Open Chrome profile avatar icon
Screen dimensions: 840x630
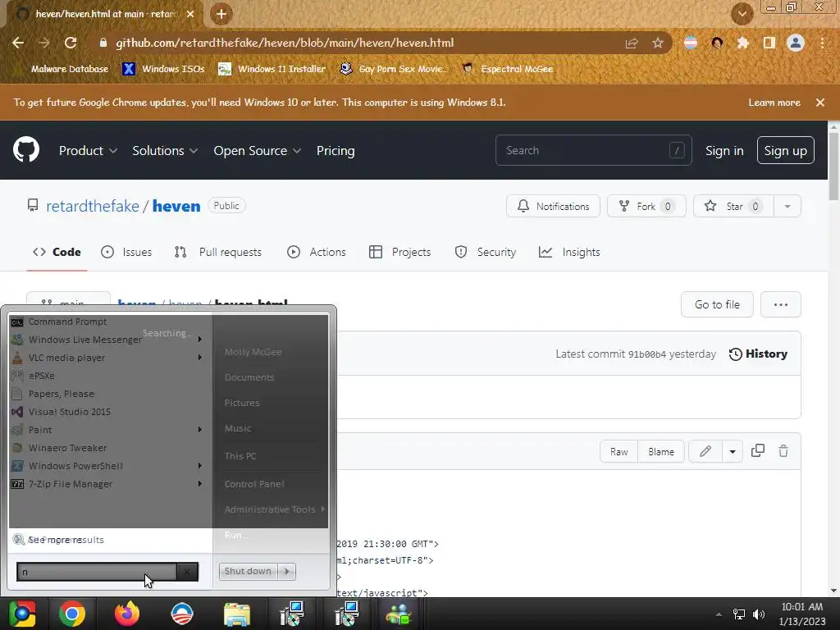pyautogui.click(x=796, y=43)
